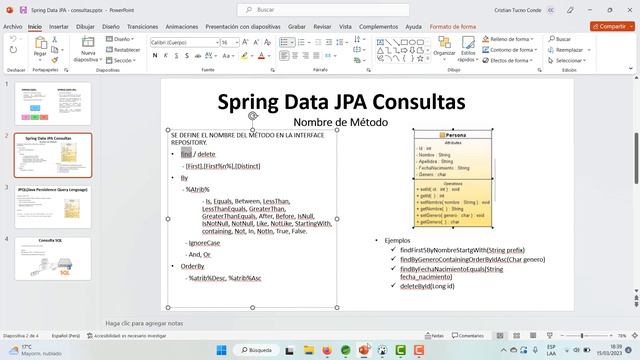Click the save icon in title bar
640x360 pixels.
tap(23, 10)
